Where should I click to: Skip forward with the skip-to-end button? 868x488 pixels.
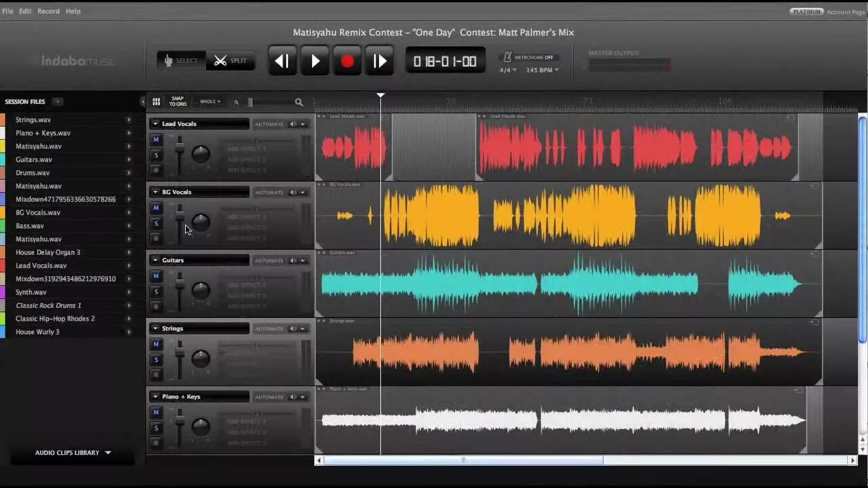[380, 61]
